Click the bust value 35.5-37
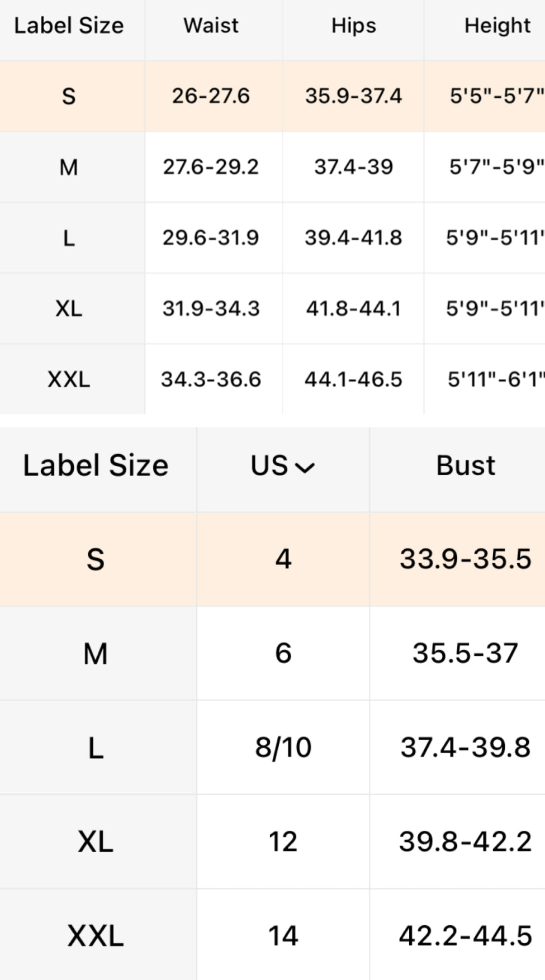The image size is (545, 980). [x=465, y=653]
